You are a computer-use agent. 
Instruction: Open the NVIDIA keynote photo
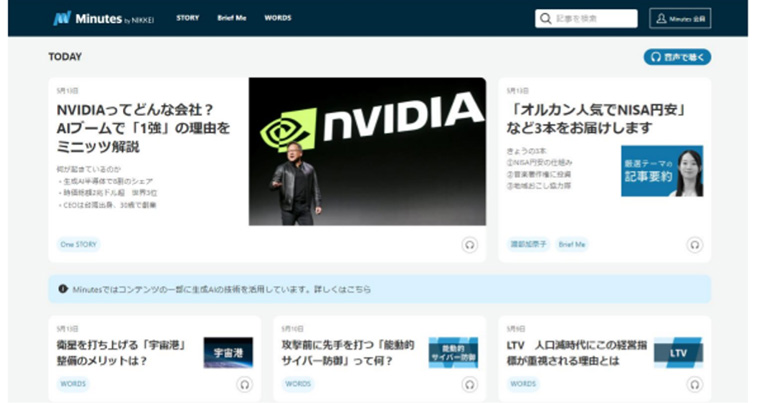click(x=367, y=151)
